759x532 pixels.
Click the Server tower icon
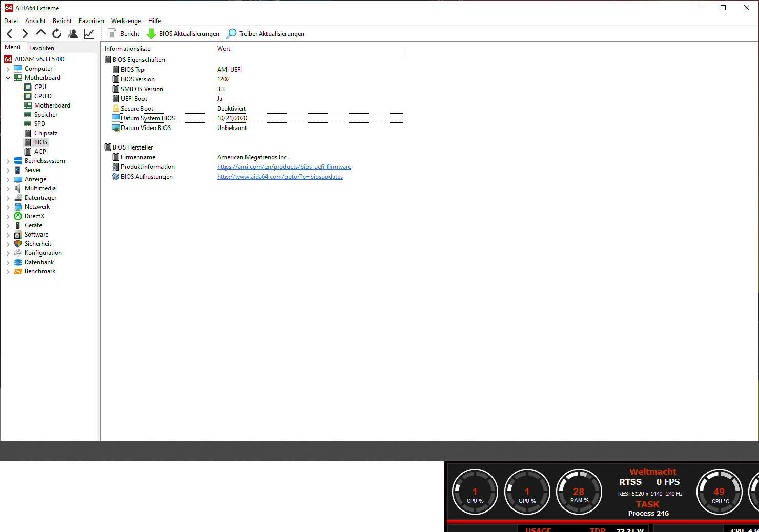18,170
